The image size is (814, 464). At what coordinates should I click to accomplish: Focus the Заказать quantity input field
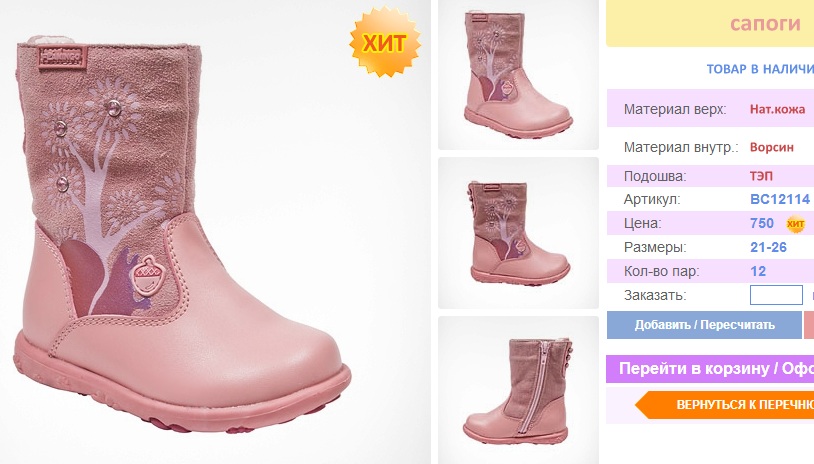(776, 295)
